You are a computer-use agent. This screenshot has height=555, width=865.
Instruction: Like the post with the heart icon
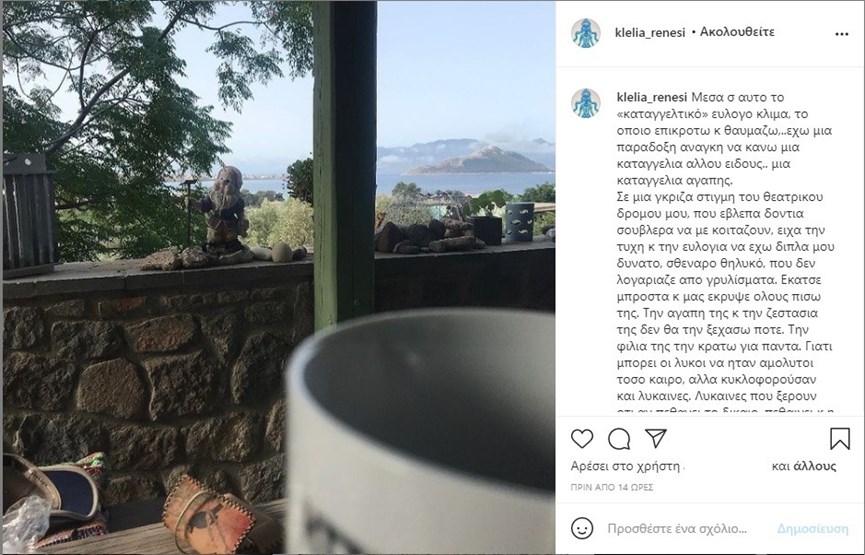coord(581,439)
